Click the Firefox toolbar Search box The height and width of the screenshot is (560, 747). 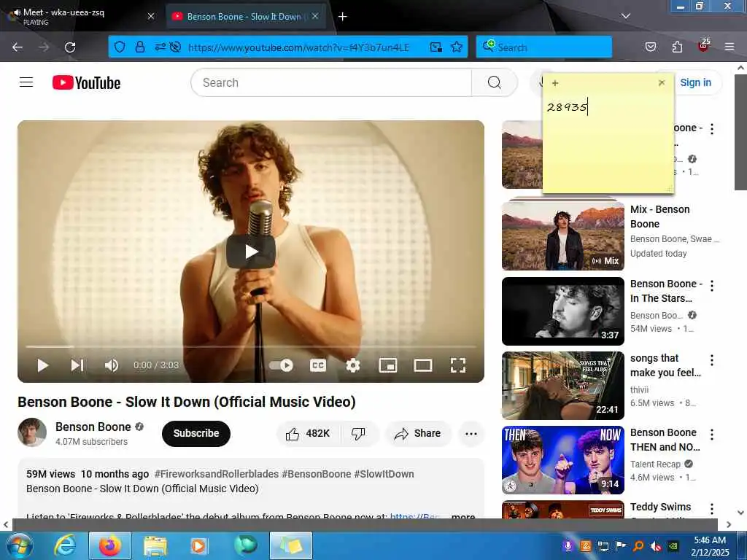point(543,47)
